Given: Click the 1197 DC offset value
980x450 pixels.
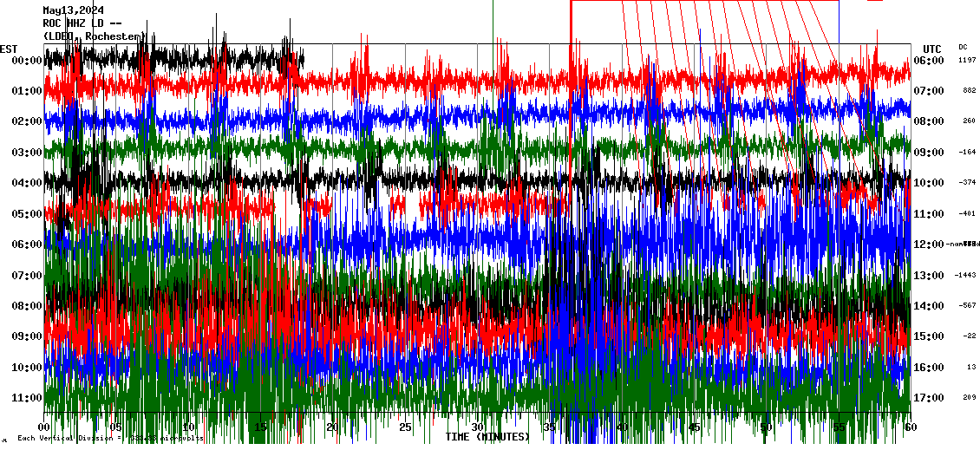Looking at the screenshot, I should [967, 61].
